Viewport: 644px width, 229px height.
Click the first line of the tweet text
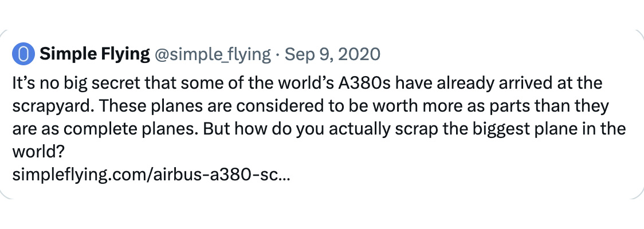point(307,84)
